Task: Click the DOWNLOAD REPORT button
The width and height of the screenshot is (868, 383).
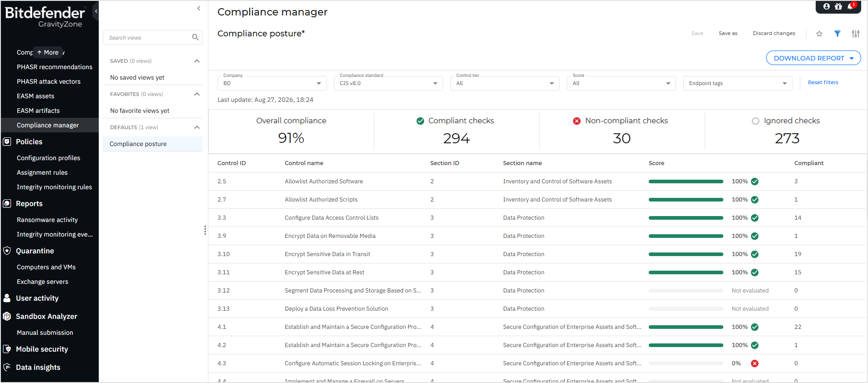Action: tap(813, 58)
